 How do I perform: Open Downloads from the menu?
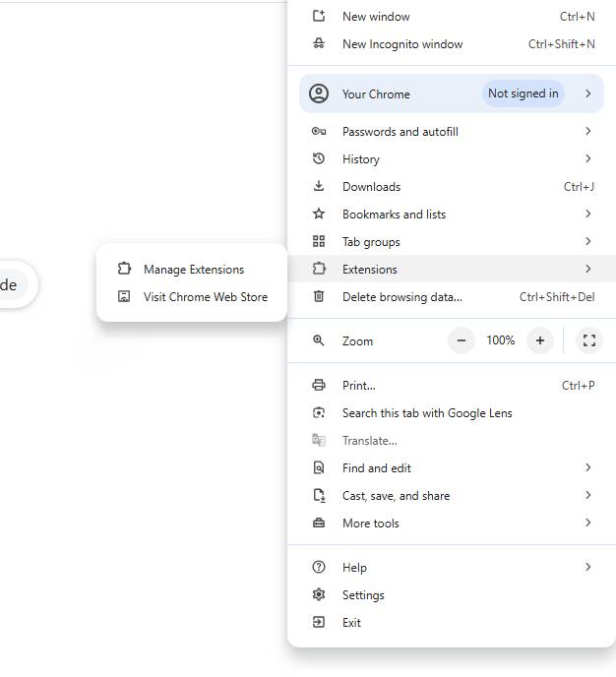tap(452, 187)
